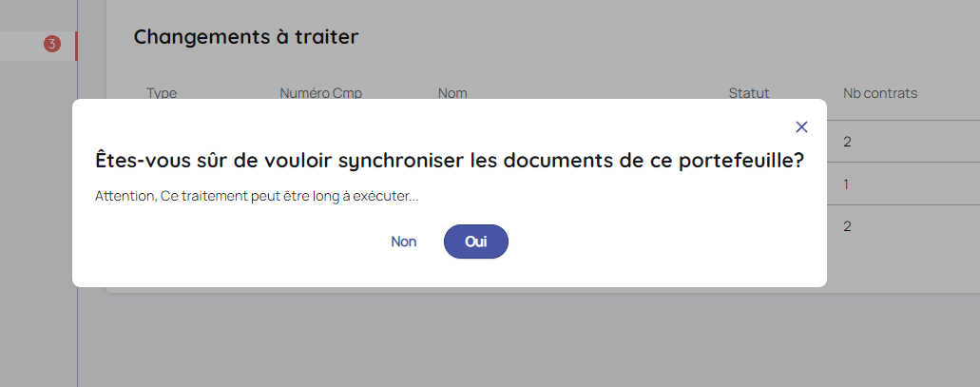The height and width of the screenshot is (387, 980).
Task: Click the Nb contrats column header
Action: [x=880, y=93]
